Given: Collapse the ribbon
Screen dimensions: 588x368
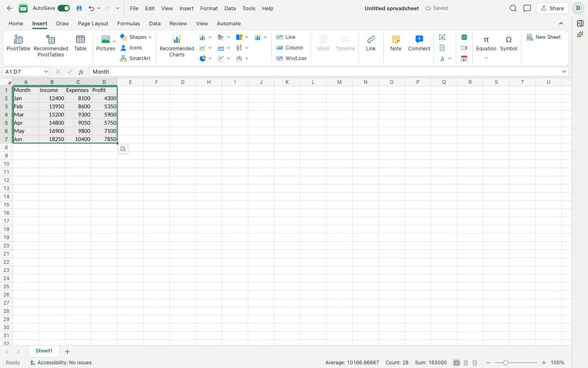Looking at the screenshot, I should coord(561,23).
